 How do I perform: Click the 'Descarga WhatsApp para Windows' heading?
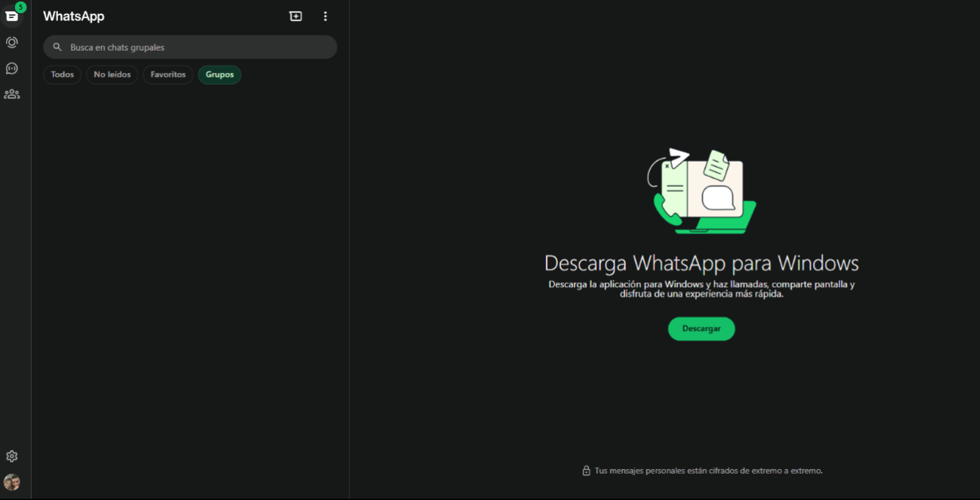point(701,263)
